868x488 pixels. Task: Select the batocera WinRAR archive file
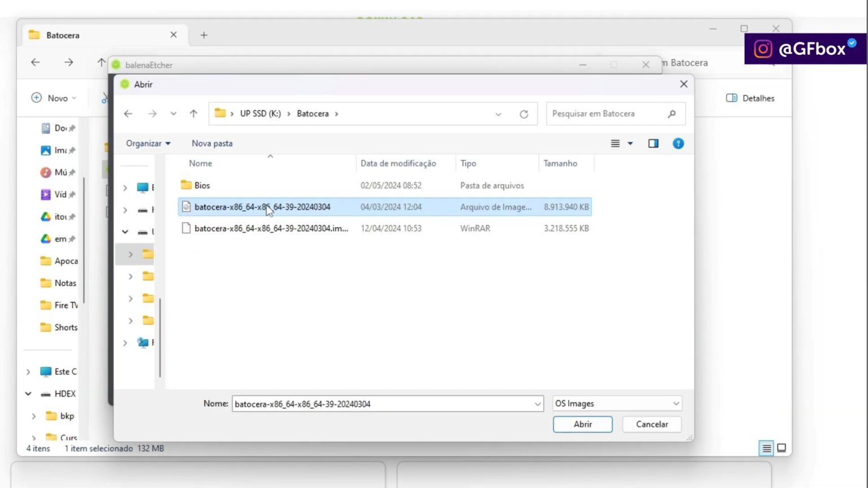coord(272,228)
